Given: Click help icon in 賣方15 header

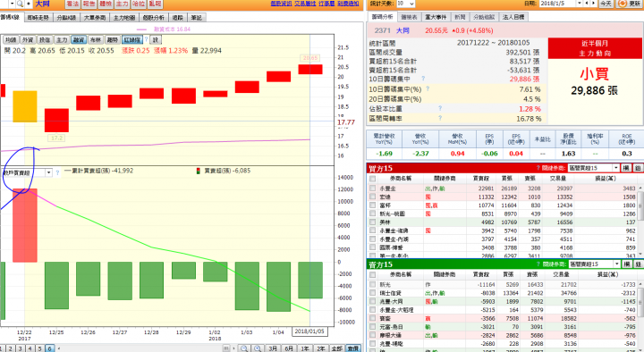Looking at the screenshot, I should click(538, 264).
